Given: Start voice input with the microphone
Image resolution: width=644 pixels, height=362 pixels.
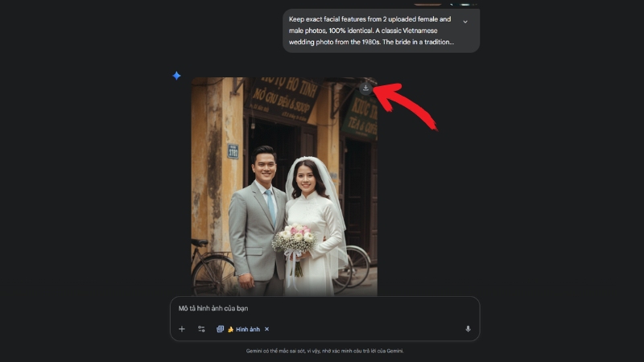Looking at the screenshot, I should tap(468, 329).
